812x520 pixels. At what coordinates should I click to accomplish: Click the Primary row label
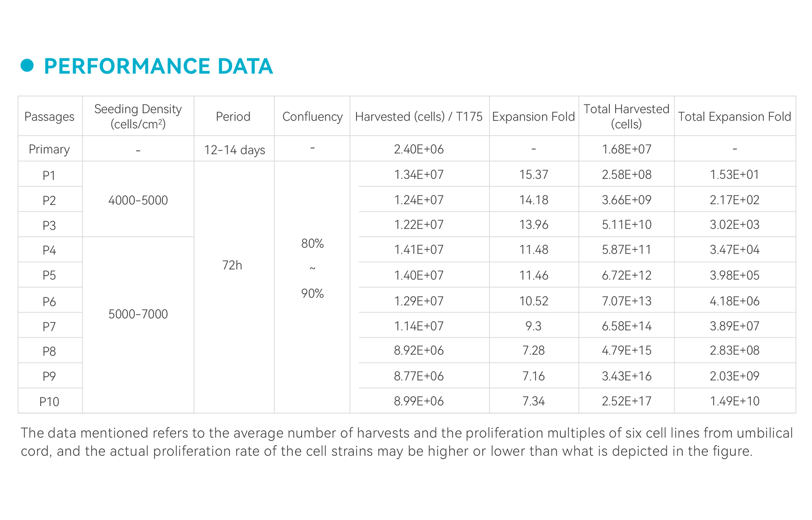tap(49, 149)
